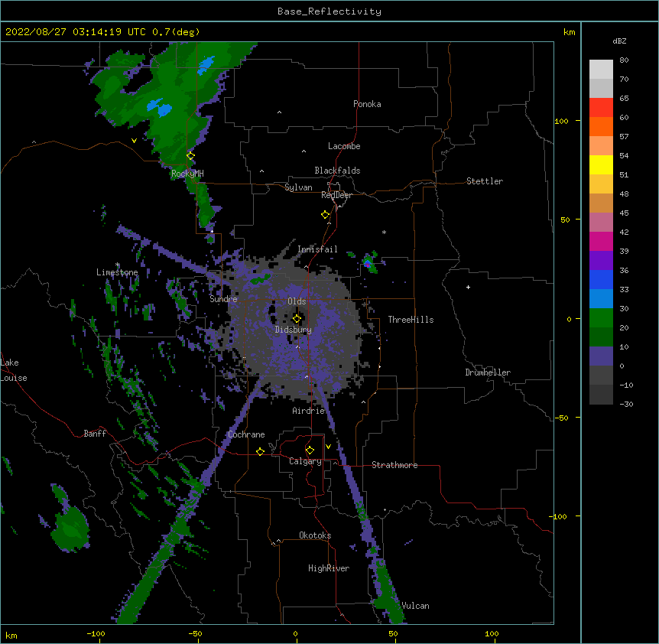Click the Blackfalds city label

click(x=337, y=171)
